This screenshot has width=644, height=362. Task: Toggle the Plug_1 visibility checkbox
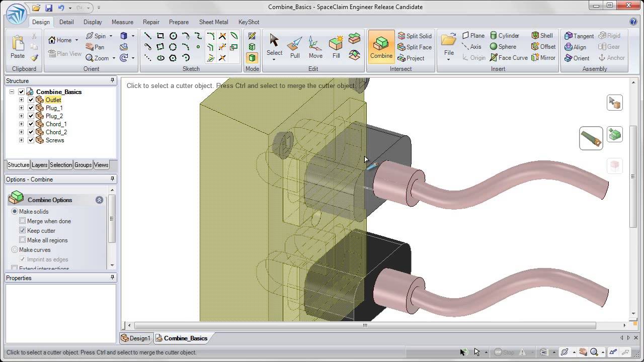pos(31,108)
